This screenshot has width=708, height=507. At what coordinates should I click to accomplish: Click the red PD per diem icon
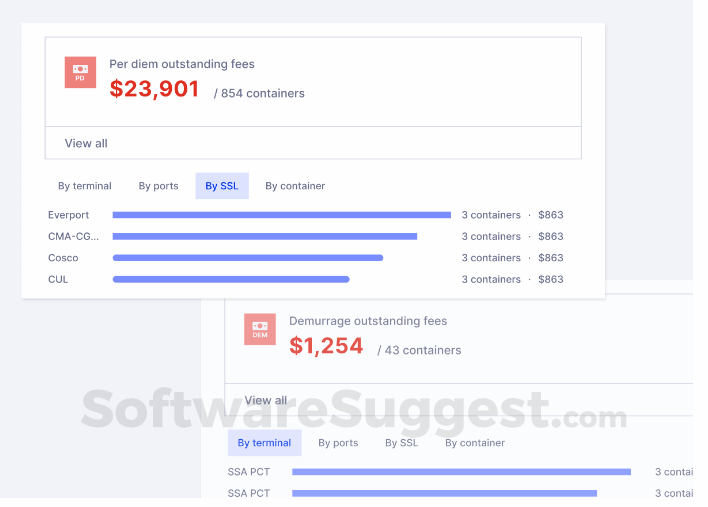pos(80,72)
